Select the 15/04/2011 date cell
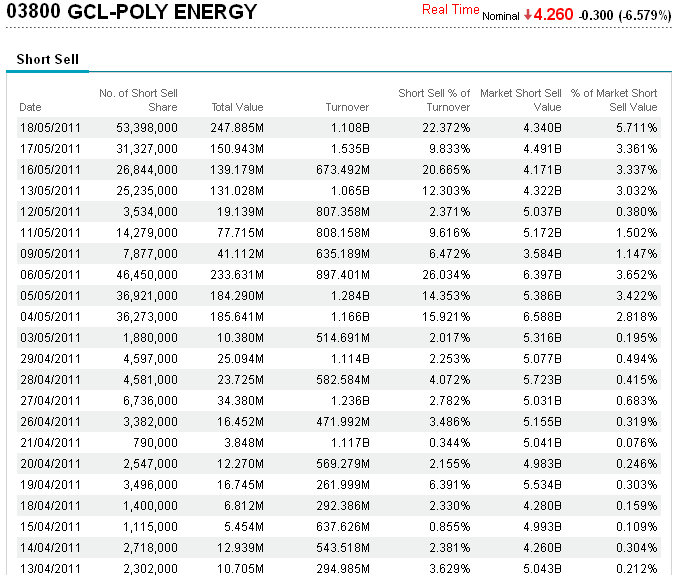Screen dimensions: 678x575 coord(50,527)
